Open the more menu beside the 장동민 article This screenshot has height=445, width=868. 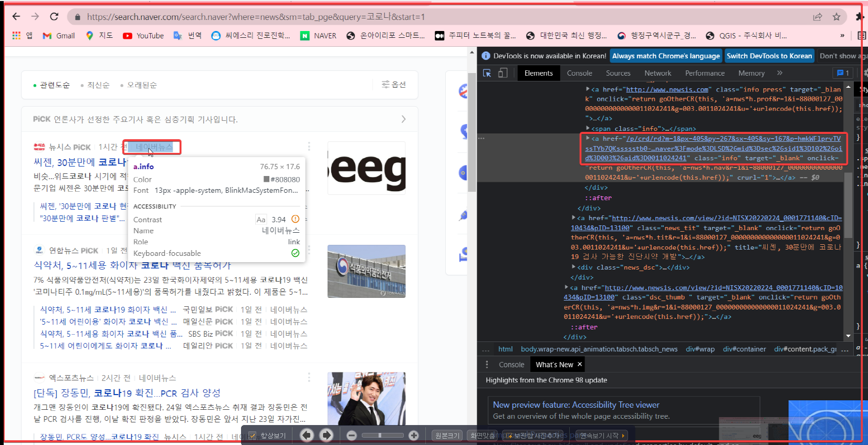tap(309, 377)
